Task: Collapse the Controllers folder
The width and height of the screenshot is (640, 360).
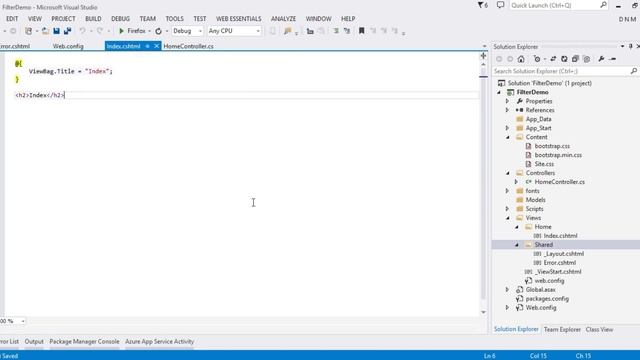Action: click(508, 173)
